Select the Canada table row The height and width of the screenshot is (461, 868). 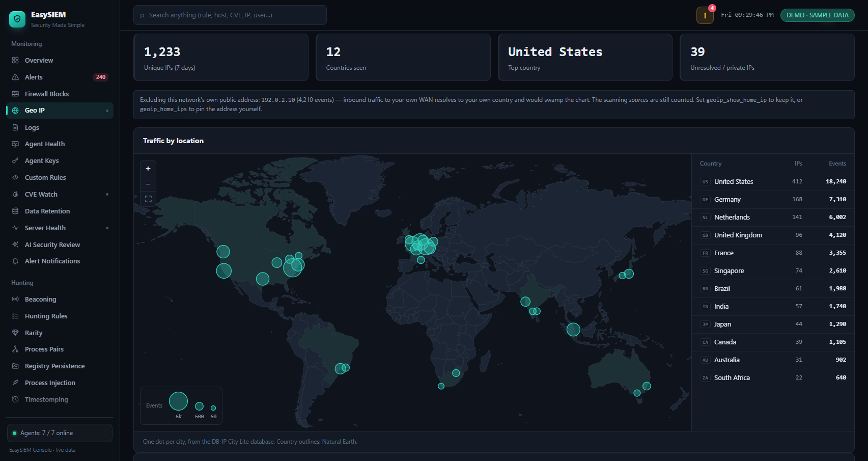coord(773,342)
